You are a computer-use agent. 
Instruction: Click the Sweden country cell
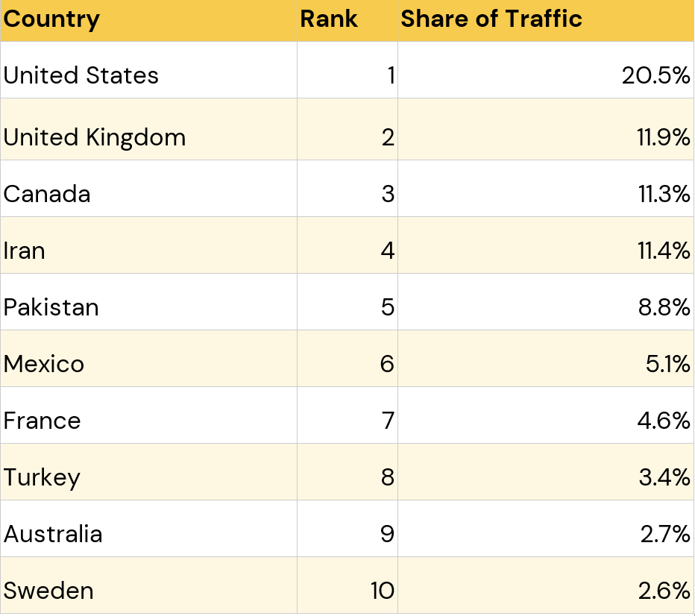pos(49,591)
